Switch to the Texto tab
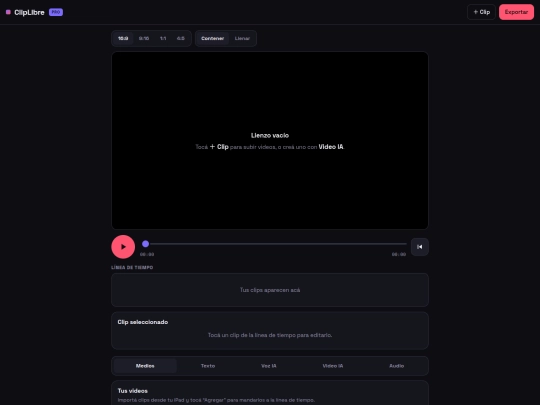 (x=208, y=366)
